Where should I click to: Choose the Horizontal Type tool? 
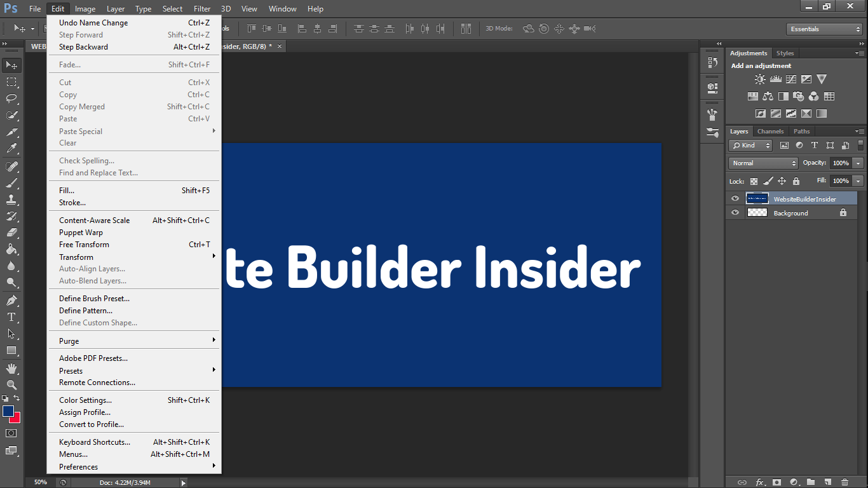[x=11, y=316]
